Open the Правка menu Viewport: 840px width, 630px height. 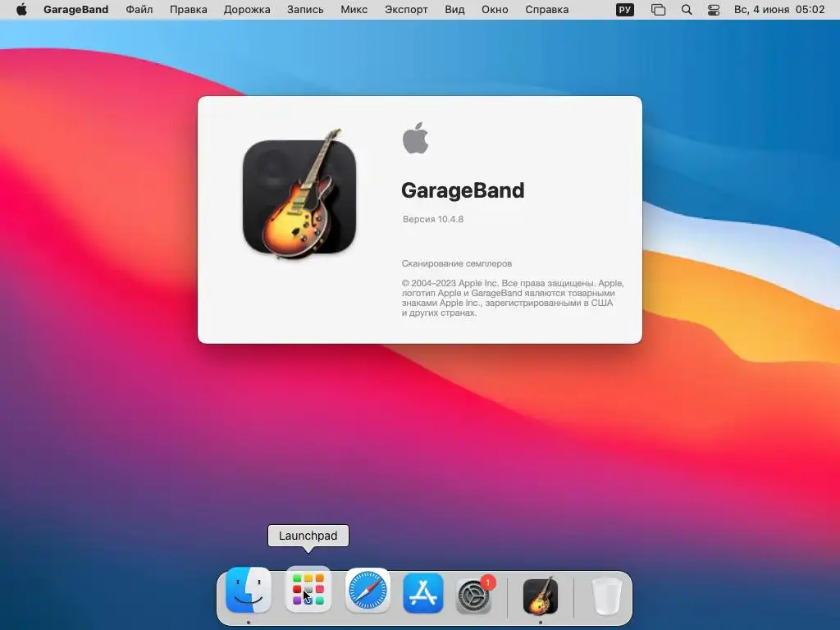coord(188,10)
